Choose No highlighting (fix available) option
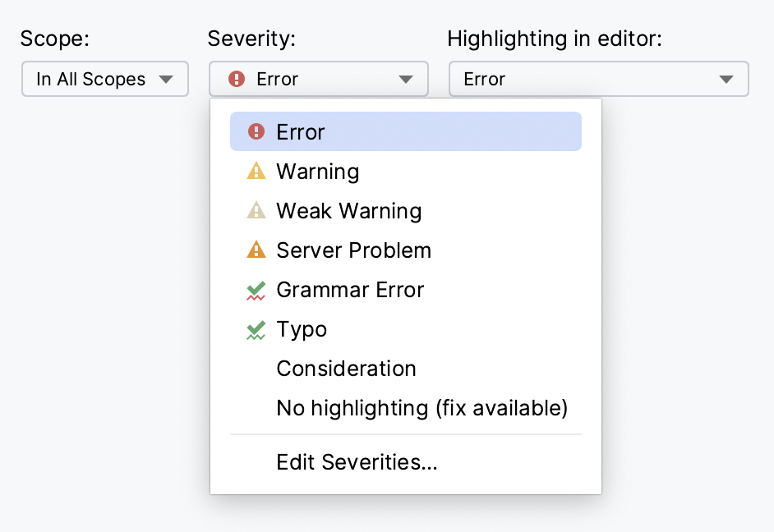The height and width of the screenshot is (532, 774). [422, 407]
